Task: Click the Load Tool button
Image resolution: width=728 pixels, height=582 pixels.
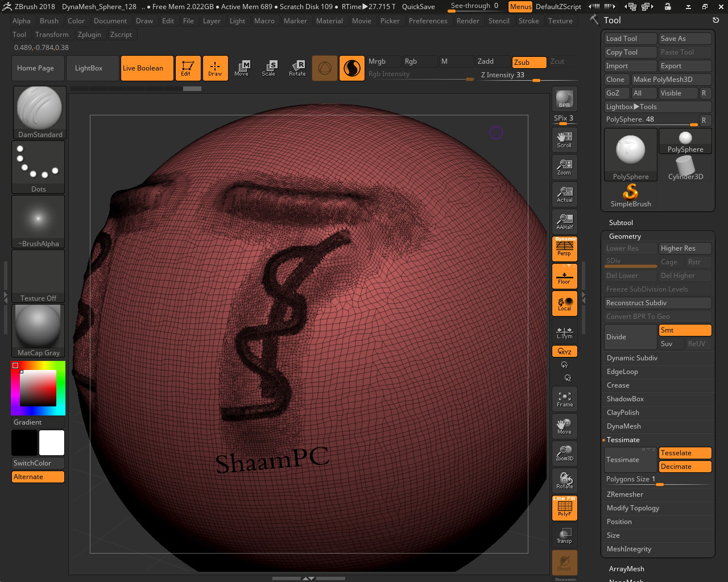Action: (630, 39)
